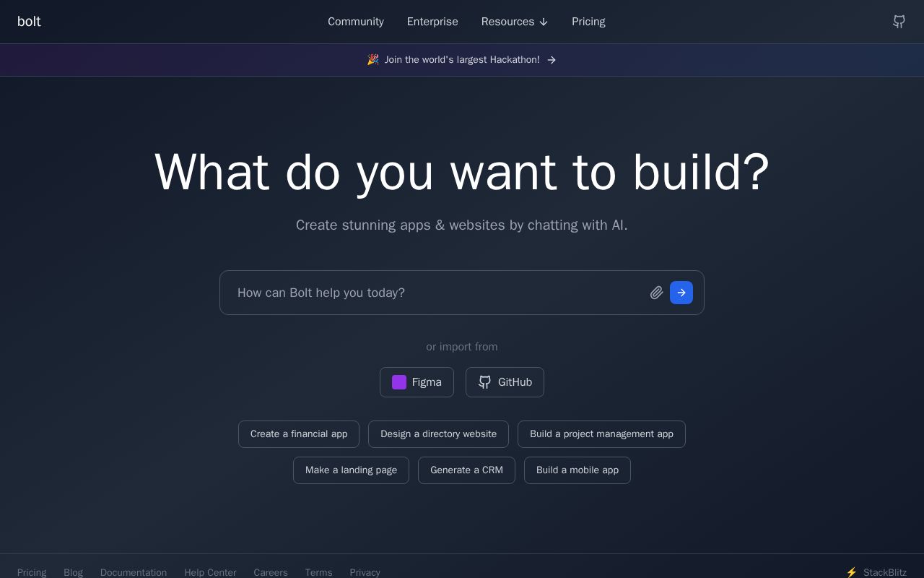Screen dimensions: 924x578
Task: Open the Careers footer link
Action: pos(271,572)
